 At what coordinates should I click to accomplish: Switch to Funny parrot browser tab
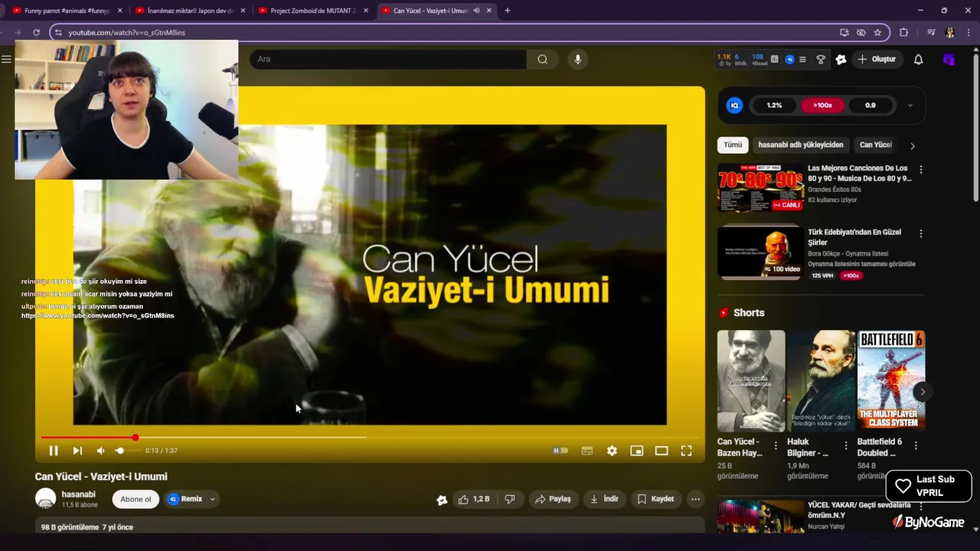[67, 11]
